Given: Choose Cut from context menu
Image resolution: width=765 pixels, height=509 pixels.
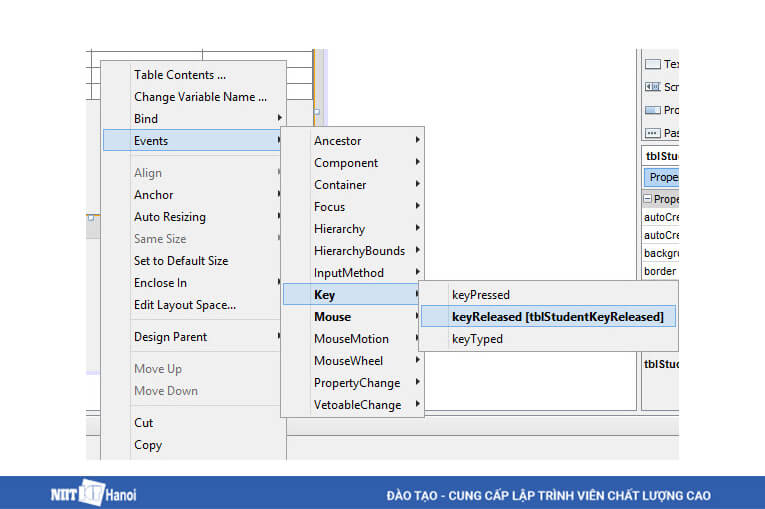Looking at the screenshot, I should pyautogui.click(x=193, y=423).
